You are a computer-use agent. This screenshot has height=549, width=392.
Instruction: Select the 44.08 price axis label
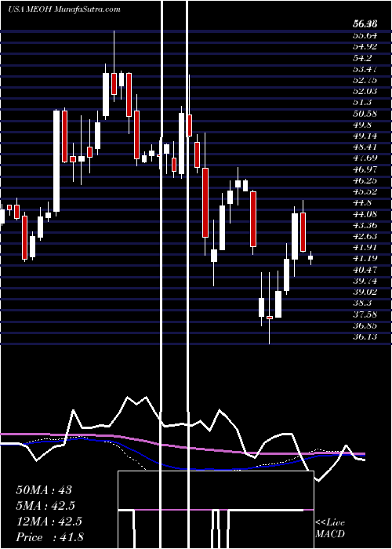(365, 214)
